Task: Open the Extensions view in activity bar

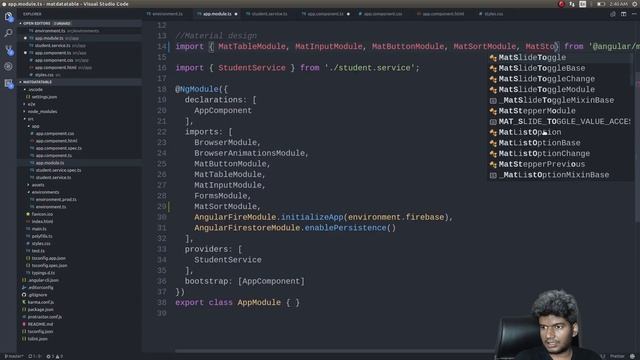Action: click(8, 83)
